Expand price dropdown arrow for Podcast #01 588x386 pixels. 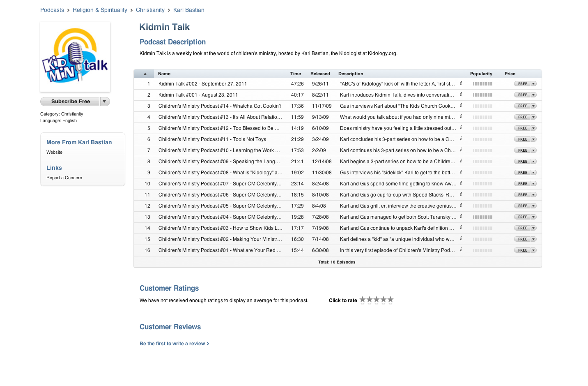coord(533,250)
